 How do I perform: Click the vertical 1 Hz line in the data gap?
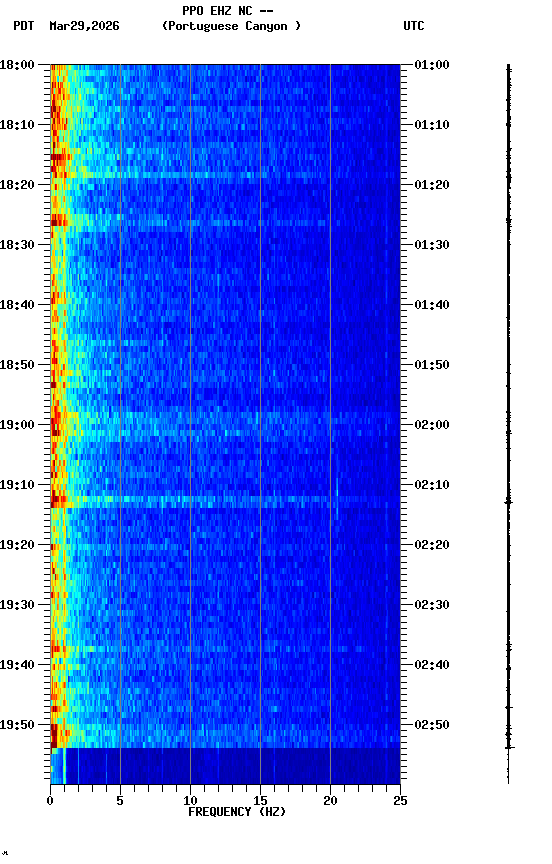click(x=64, y=766)
